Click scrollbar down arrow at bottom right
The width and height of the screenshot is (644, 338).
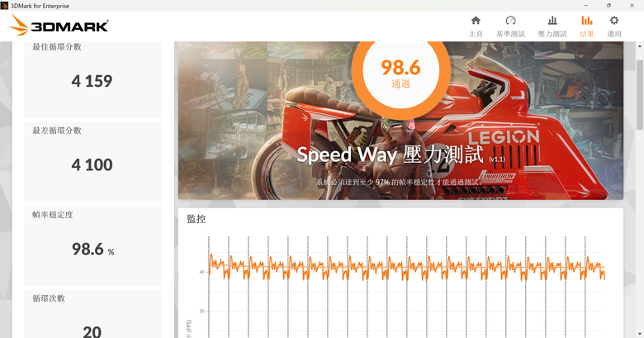(640, 334)
